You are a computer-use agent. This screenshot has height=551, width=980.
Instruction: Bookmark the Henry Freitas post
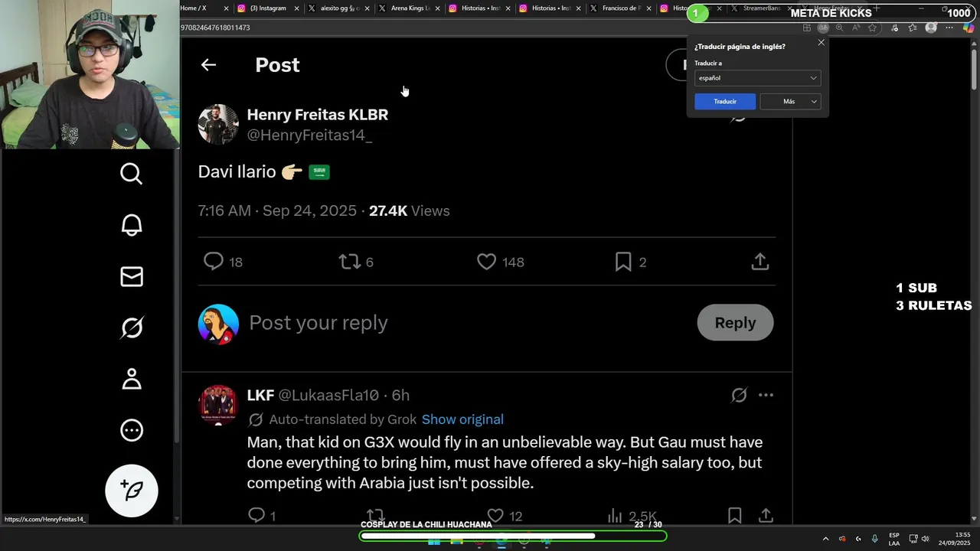(623, 262)
